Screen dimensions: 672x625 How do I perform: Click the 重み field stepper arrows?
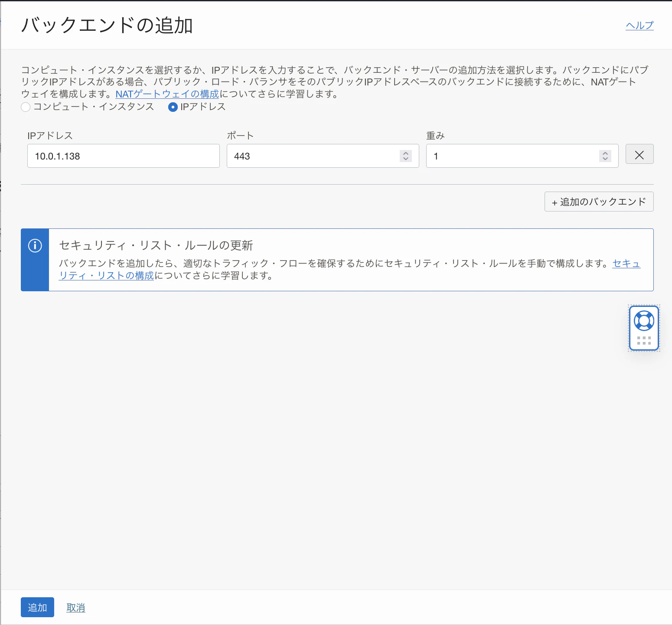[x=605, y=156]
